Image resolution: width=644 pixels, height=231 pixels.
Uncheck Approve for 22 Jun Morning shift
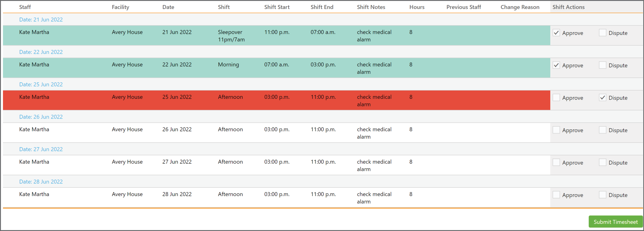point(556,65)
